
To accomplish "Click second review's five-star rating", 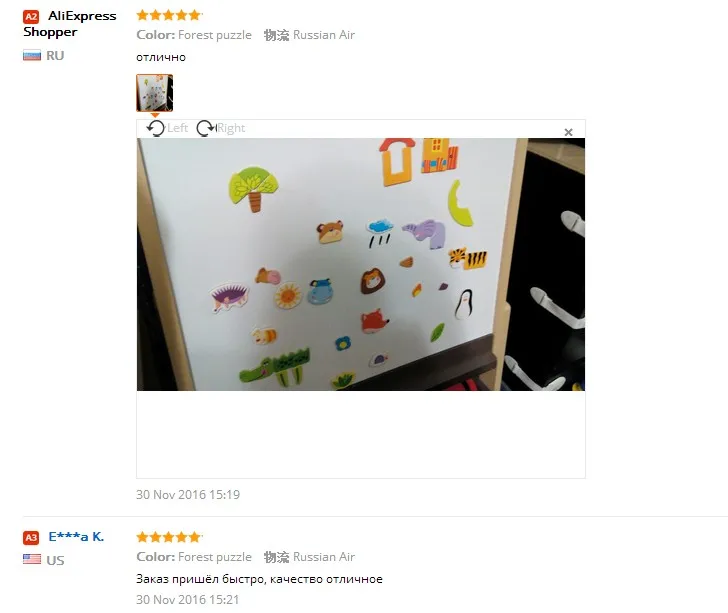I will 169,537.
